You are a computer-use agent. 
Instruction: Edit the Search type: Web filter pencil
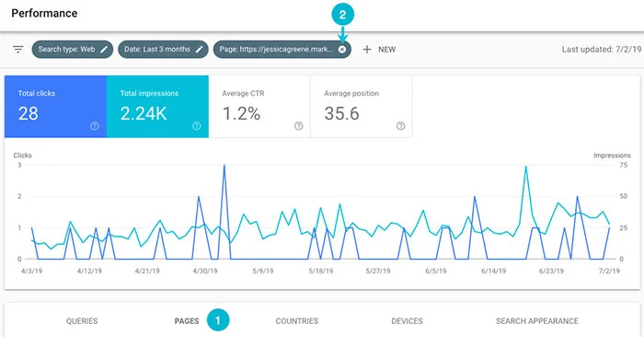(x=104, y=50)
